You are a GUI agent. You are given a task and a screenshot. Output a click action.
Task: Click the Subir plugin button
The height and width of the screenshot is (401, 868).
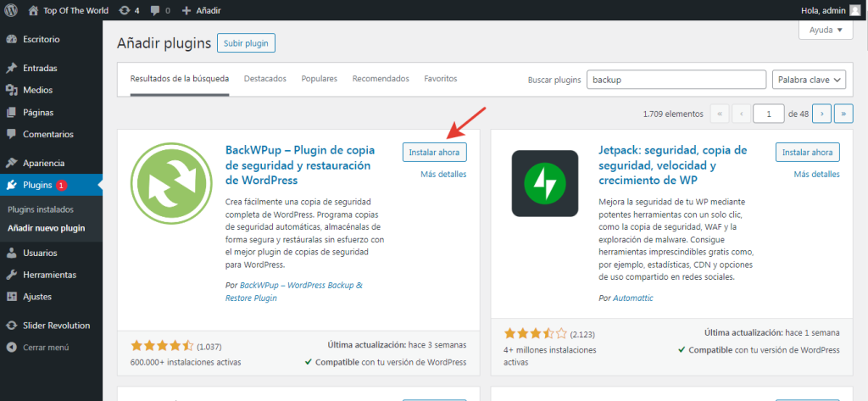point(246,43)
